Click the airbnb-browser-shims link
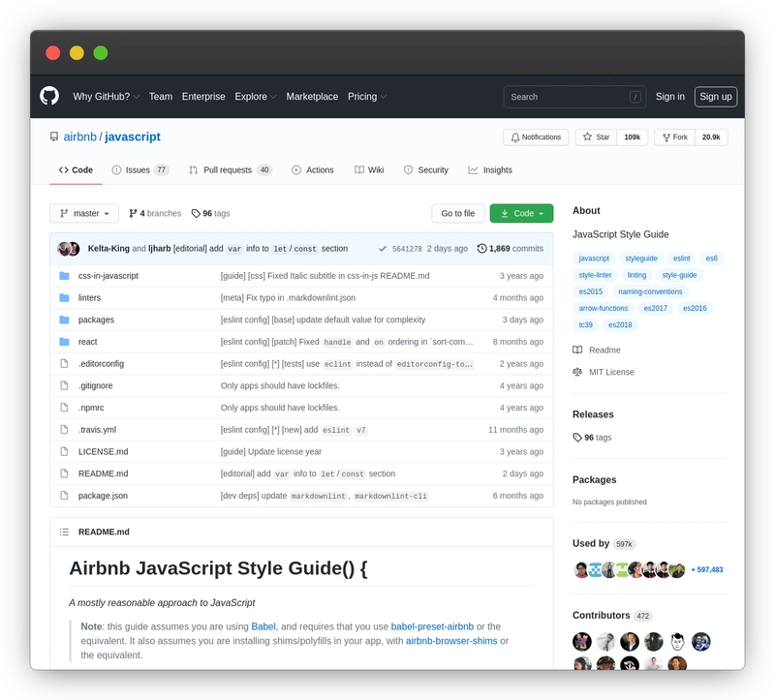Screen dimensions: 775x700 [x=451, y=641]
